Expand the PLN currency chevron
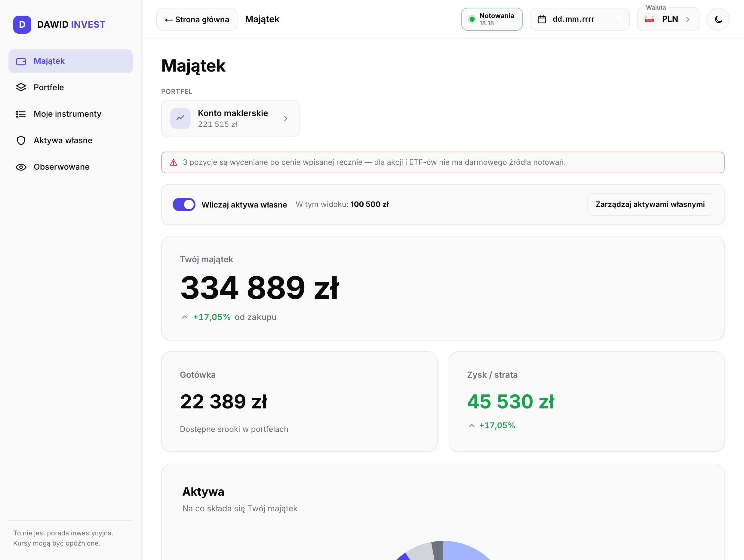The image size is (744, 560). tap(688, 20)
